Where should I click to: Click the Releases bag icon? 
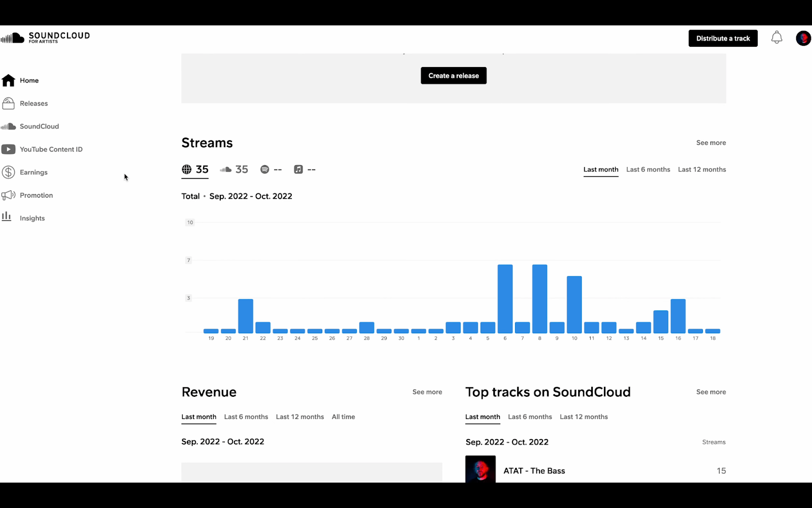coord(8,103)
